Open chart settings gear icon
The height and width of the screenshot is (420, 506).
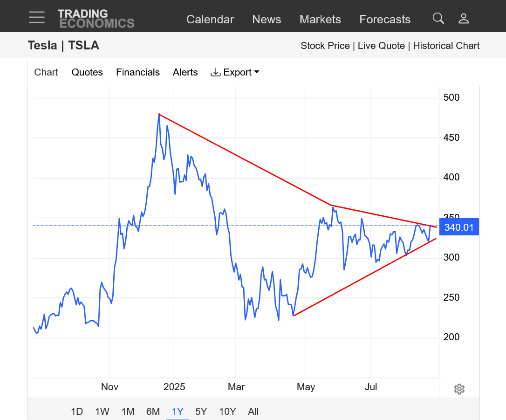tap(459, 389)
